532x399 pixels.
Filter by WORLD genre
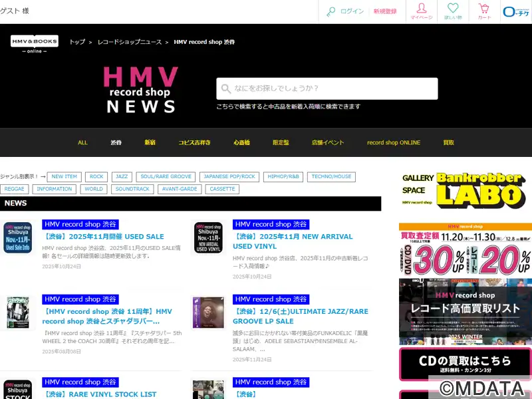94,189
